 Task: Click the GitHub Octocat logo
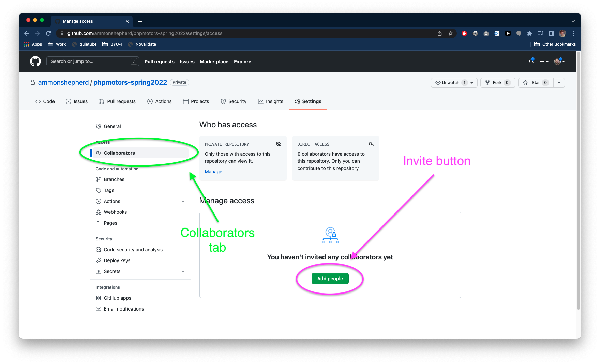pos(35,61)
